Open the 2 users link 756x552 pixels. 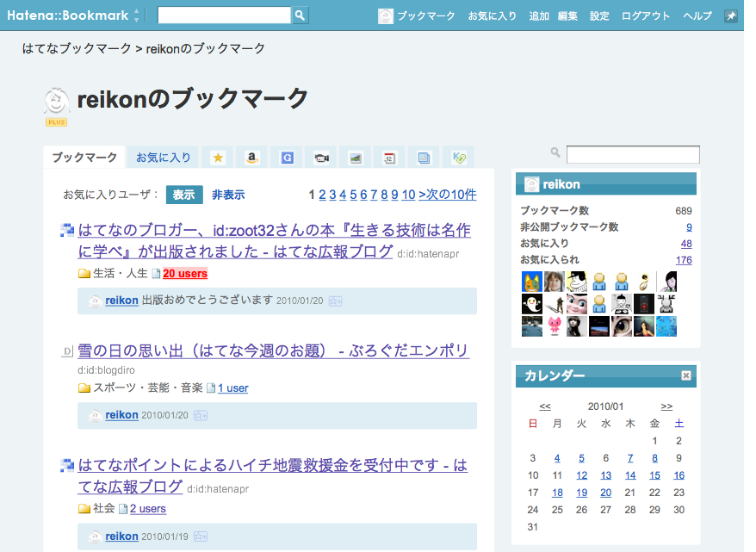(x=148, y=509)
